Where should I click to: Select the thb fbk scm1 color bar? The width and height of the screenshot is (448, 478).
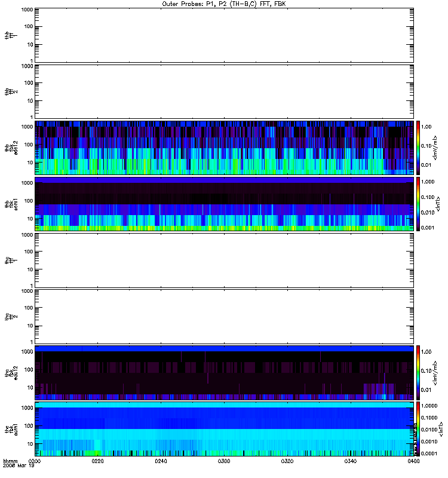[418, 204]
